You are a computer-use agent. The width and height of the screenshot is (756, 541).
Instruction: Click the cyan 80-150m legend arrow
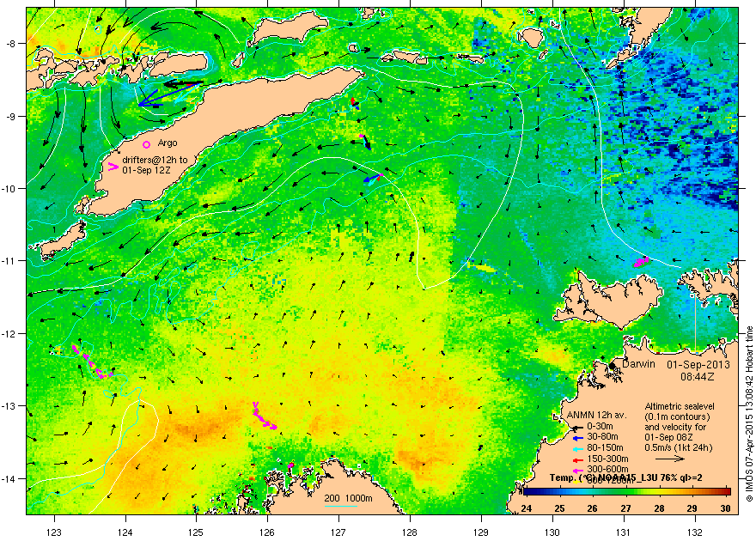pyautogui.click(x=577, y=448)
